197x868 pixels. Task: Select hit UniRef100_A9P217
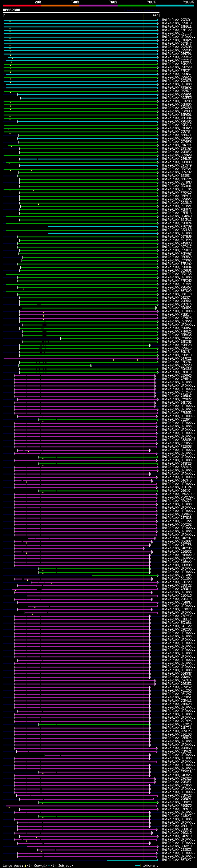click(x=177, y=125)
